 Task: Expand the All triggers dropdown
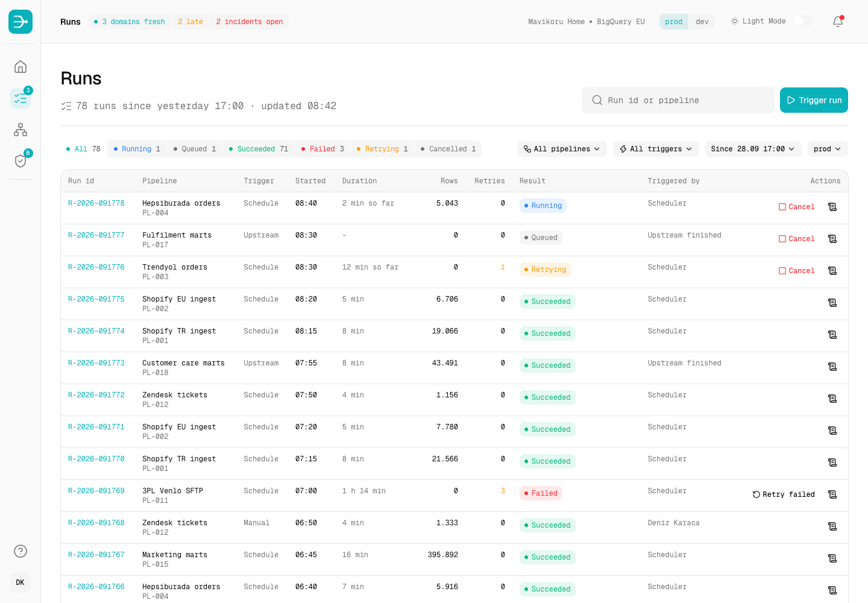tap(656, 149)
